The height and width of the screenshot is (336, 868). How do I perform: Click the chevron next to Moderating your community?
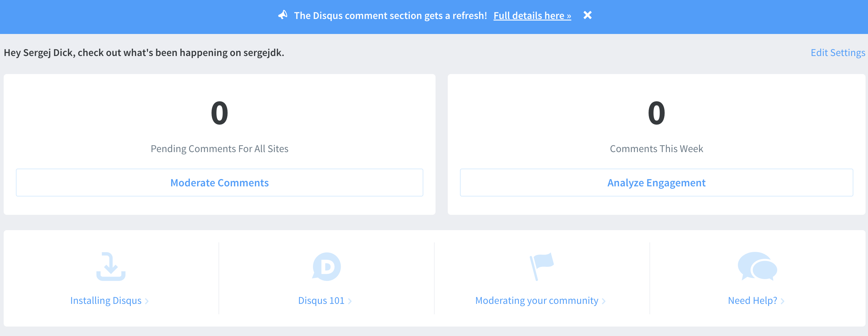[604, 301]
